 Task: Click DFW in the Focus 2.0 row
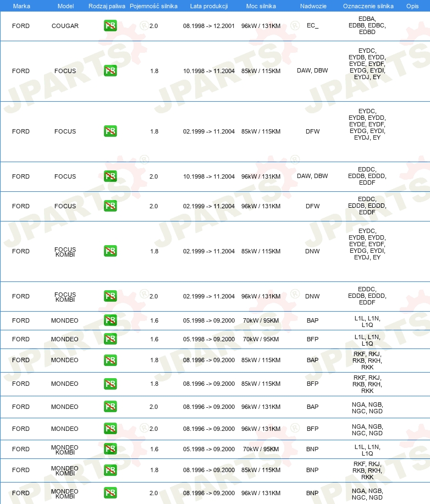313,206
